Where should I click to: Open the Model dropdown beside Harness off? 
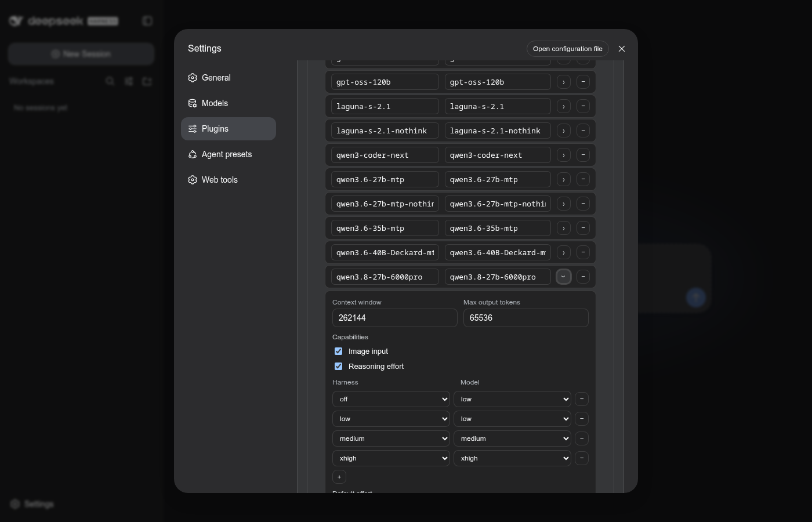click(x=512, y=399)
